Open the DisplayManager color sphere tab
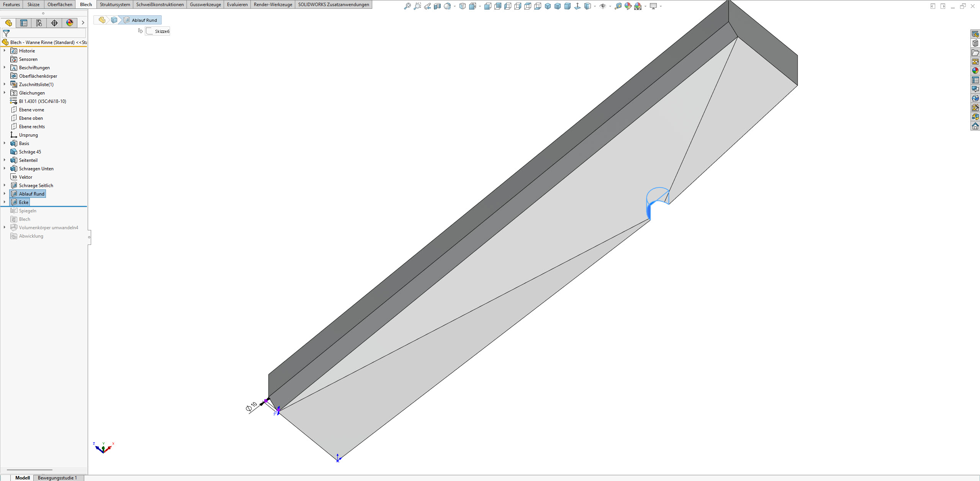This screenshot has width=980, height=481. (70, 23)
